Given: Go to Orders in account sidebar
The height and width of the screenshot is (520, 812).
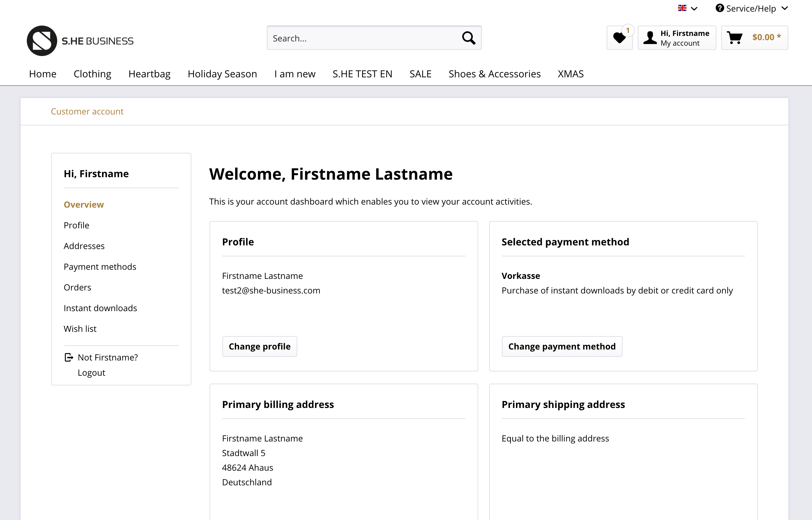Looking at the screenshot, I should click(x=77, y=287).
